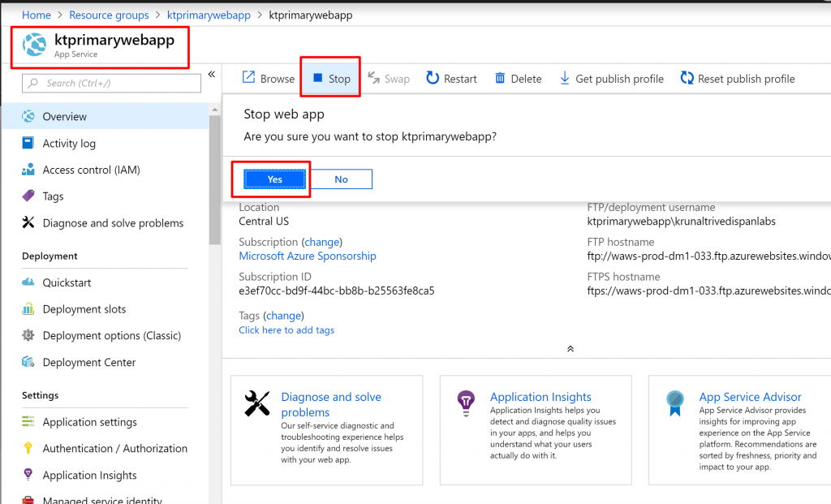Select the FTP/deployment username value

click(x=681, y=221)
